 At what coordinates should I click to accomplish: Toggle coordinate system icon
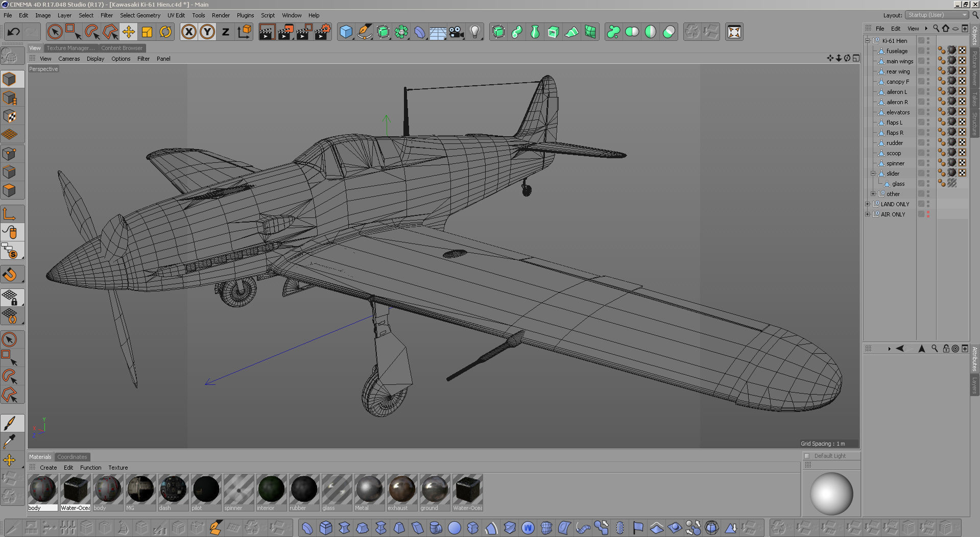(244, 32)
